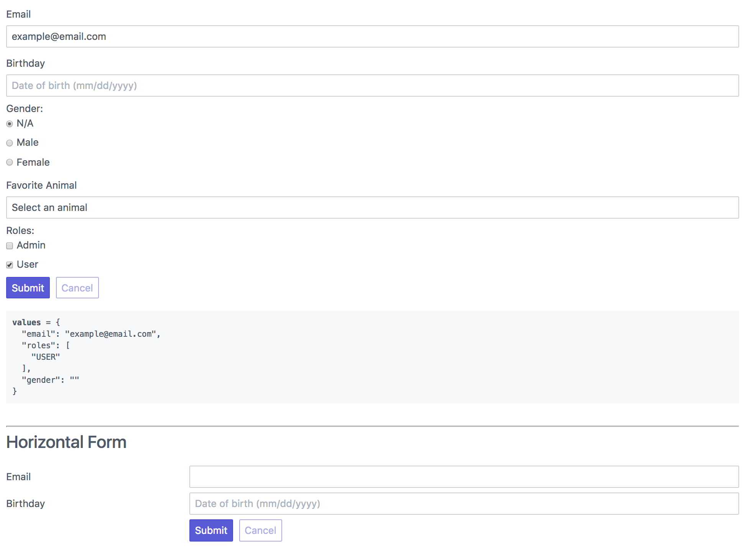Click the Horizontal Form Email field
Viewport: 756px width, 550px height.
(x=464, y=477)
